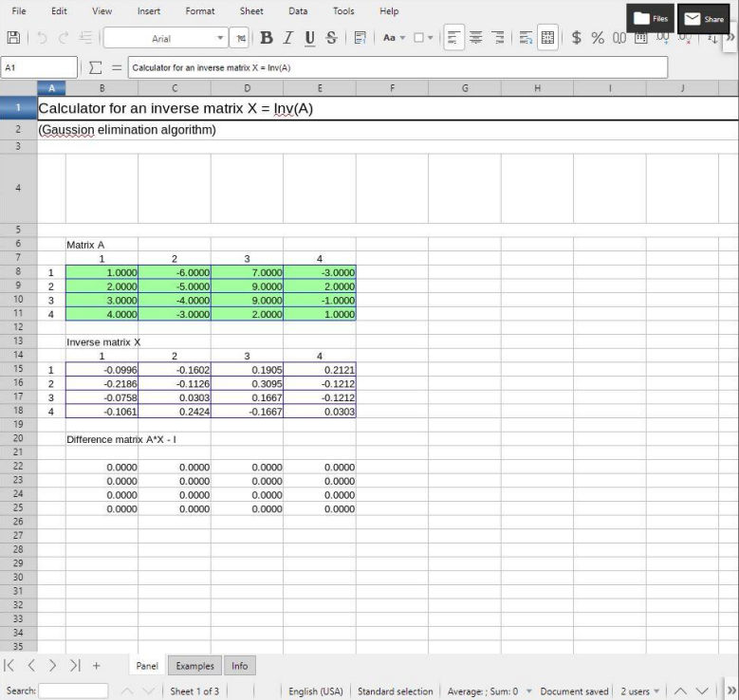This screenshot has width=739, height=700.
Task: Click the Save document icon
Action: coord(13,38)
